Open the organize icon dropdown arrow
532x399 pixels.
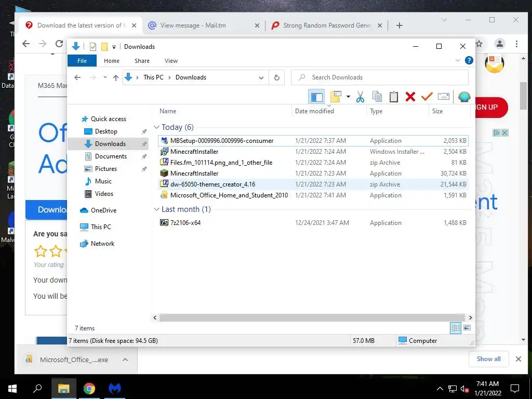click(x=348, y=97)
